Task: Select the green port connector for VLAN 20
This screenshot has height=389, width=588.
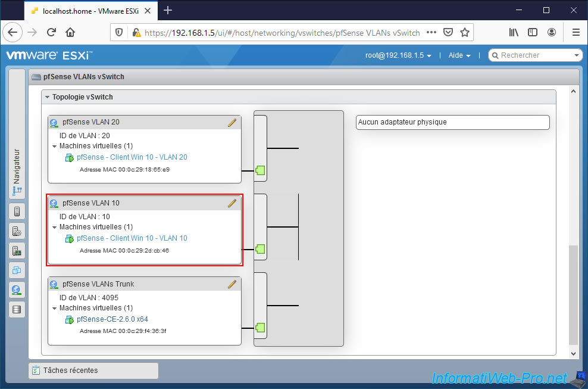Action: (260, 170)
